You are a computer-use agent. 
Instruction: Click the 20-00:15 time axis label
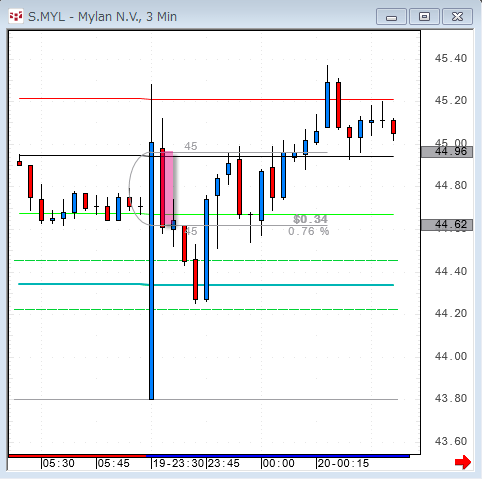(343, 464)
